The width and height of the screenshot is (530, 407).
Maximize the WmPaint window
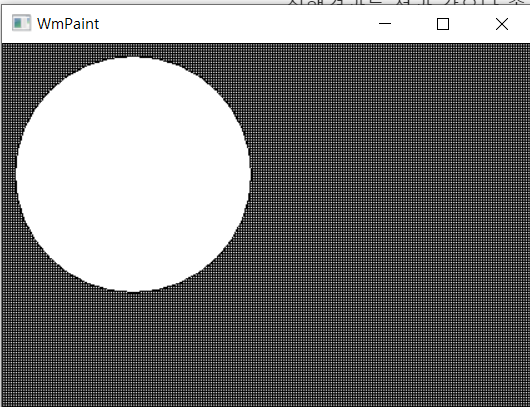pos(443,24)
